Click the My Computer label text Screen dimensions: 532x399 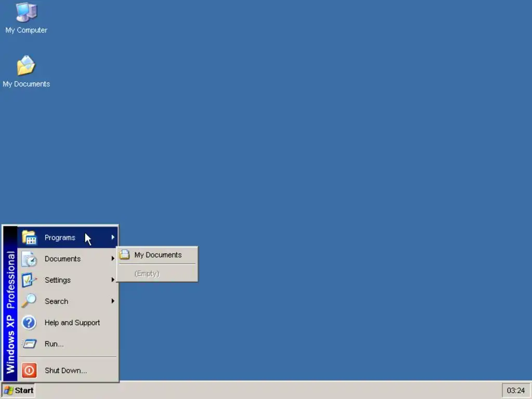pos(26,30)
